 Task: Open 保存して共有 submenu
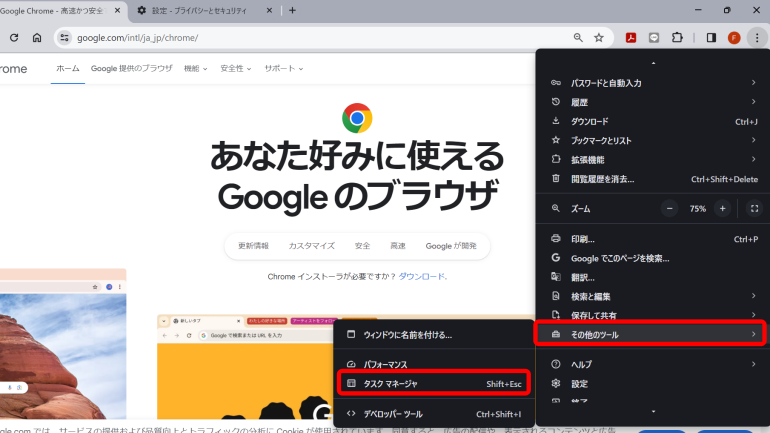point(653,315)
